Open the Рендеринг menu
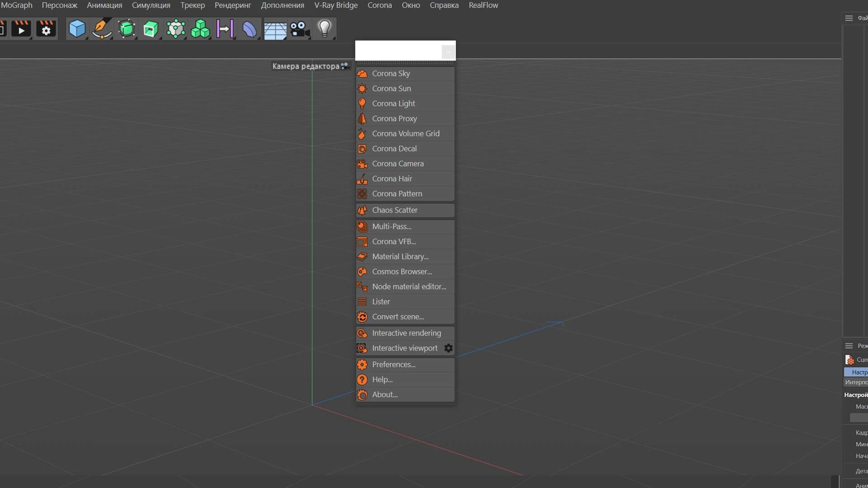This screenshot has height=488, width=868. 233,5
